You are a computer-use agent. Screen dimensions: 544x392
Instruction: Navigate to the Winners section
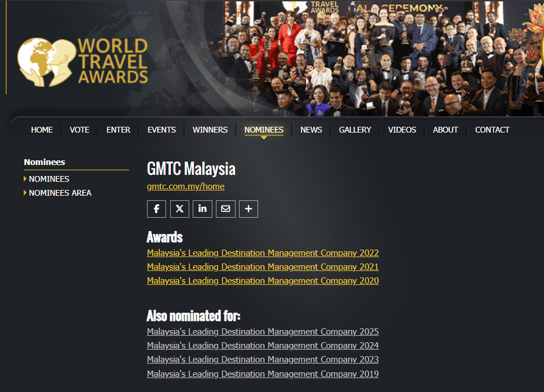(210, 130)
